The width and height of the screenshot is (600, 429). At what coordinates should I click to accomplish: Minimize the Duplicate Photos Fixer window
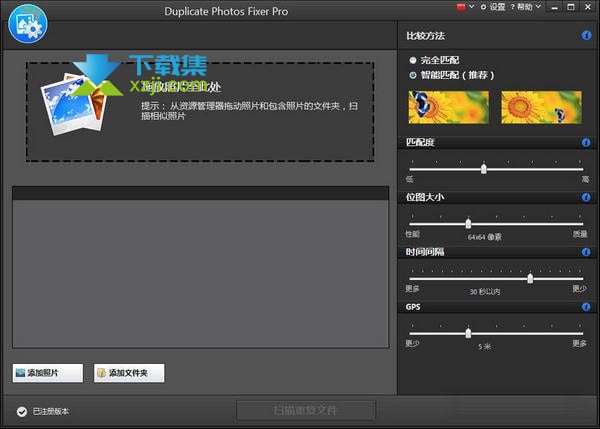pyautogui.click(x=554, y=7)
